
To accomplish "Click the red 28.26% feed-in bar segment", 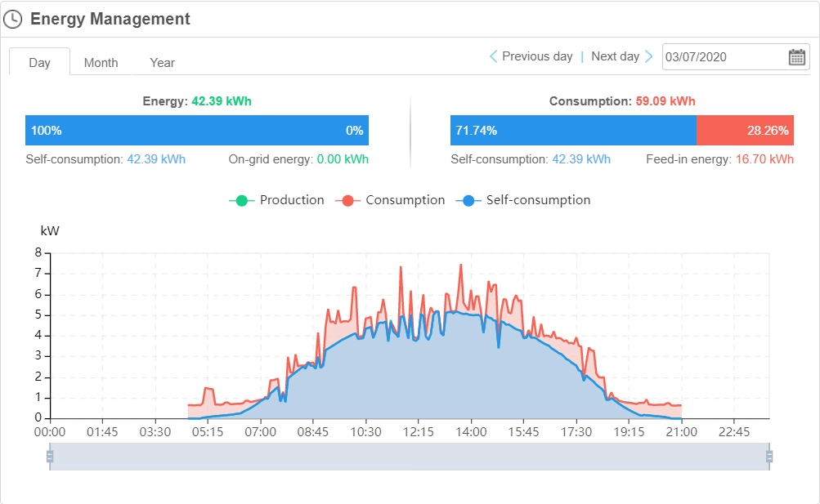I will pos(744,131).
